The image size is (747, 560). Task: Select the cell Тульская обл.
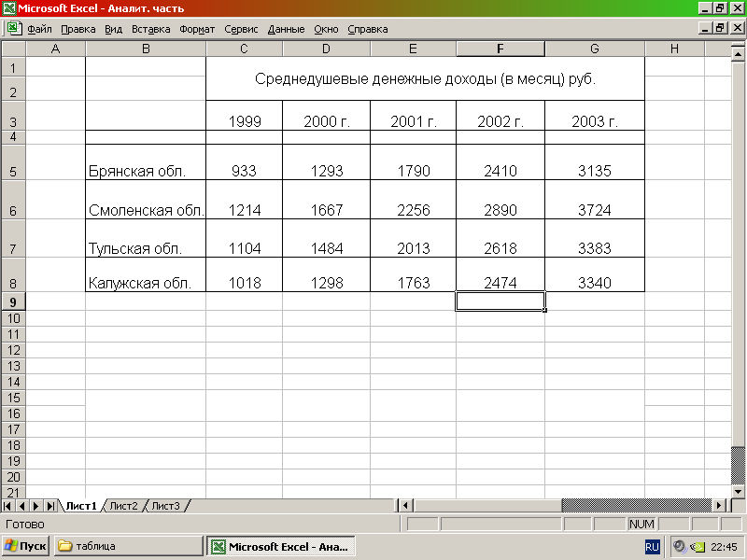146,238
